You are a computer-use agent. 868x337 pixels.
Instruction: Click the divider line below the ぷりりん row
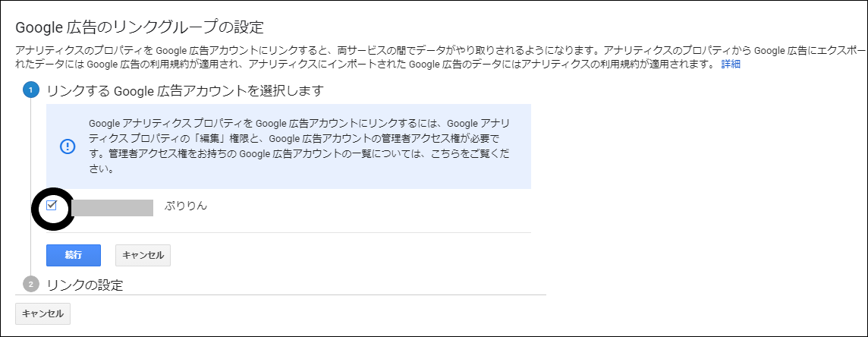tap(288, 232)
